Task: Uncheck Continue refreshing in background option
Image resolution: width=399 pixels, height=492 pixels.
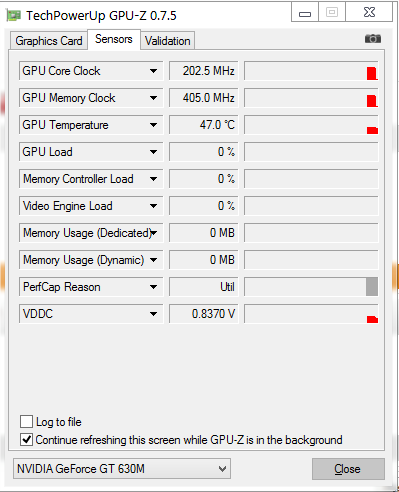Action: 26,440
